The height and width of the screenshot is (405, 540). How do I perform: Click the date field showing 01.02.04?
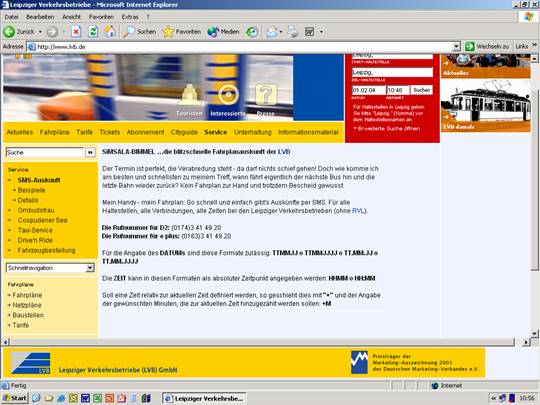(368, 90)
